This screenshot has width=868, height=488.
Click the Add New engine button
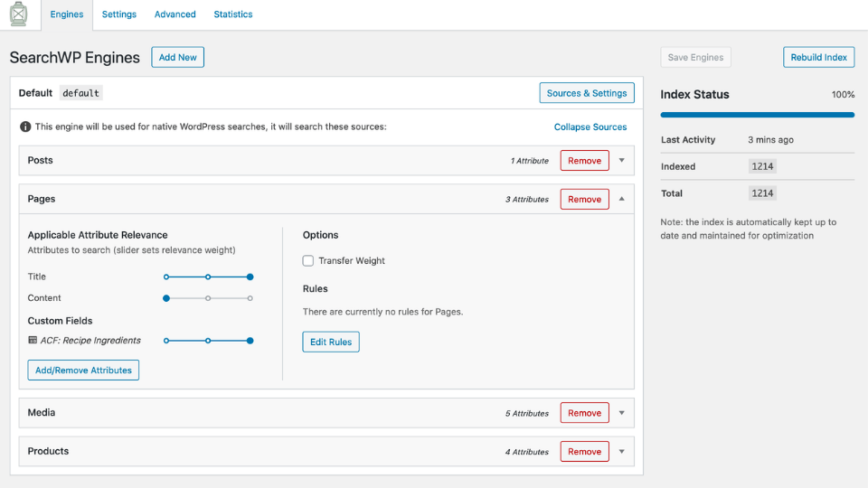coord(178,57)
